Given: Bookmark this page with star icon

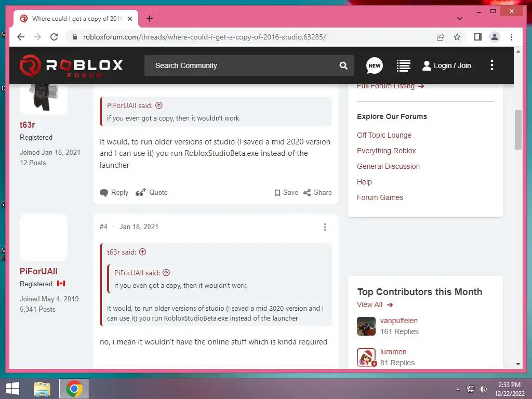Looking at the screenshot, I should [x=457, y=37].
